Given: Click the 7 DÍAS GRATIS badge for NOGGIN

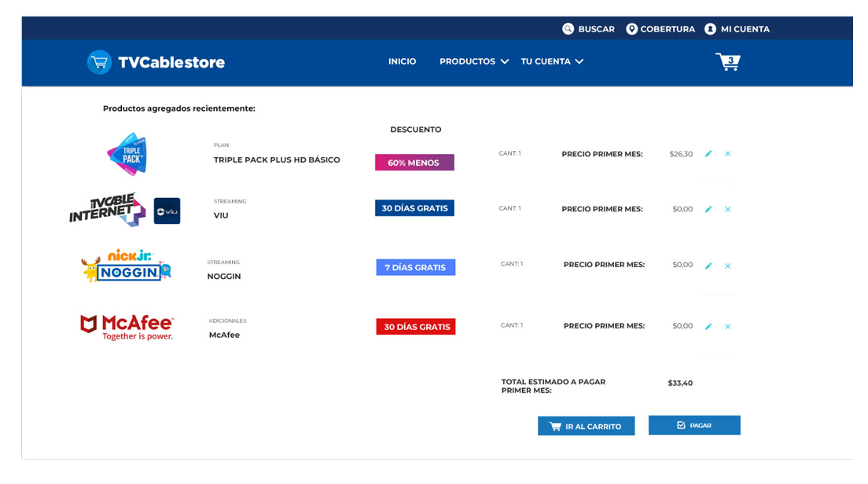Looking at the screenshot, I should click(416, 267).
